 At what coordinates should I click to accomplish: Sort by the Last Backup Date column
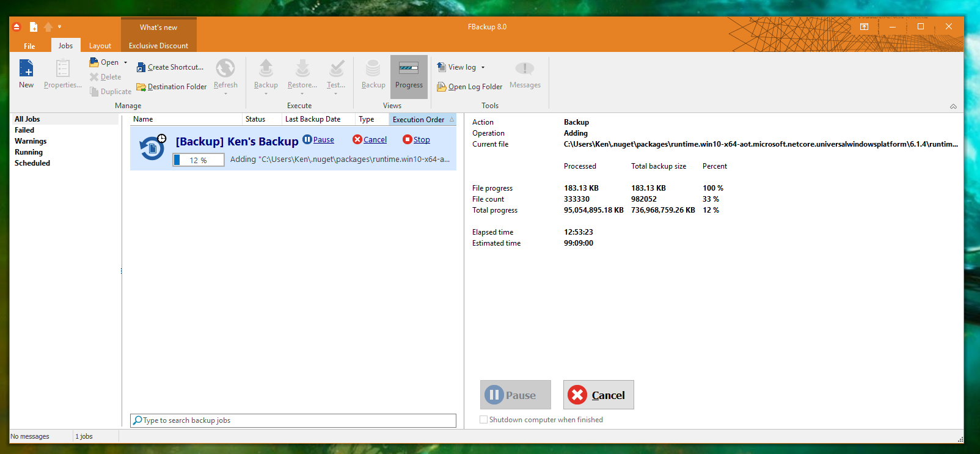click(x=318, y=119)
